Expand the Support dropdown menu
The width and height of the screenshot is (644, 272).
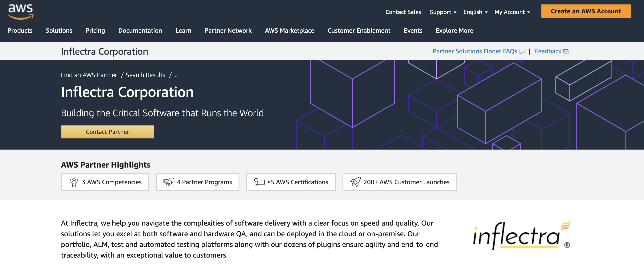coord(443,12)
